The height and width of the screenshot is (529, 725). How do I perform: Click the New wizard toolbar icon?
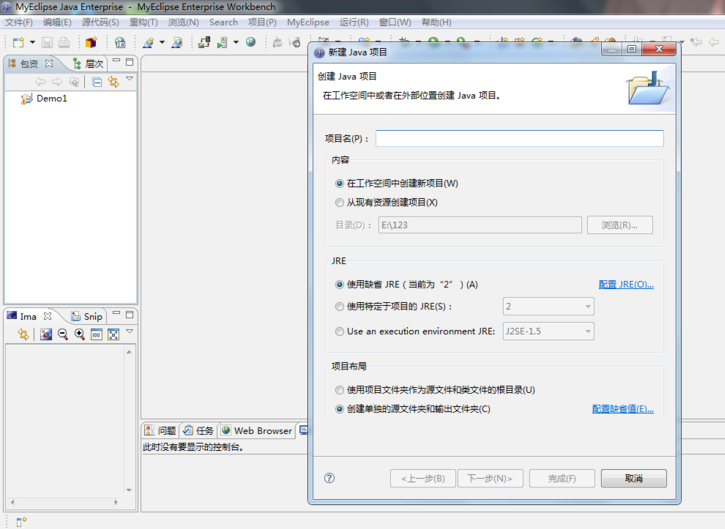(18, 43)
